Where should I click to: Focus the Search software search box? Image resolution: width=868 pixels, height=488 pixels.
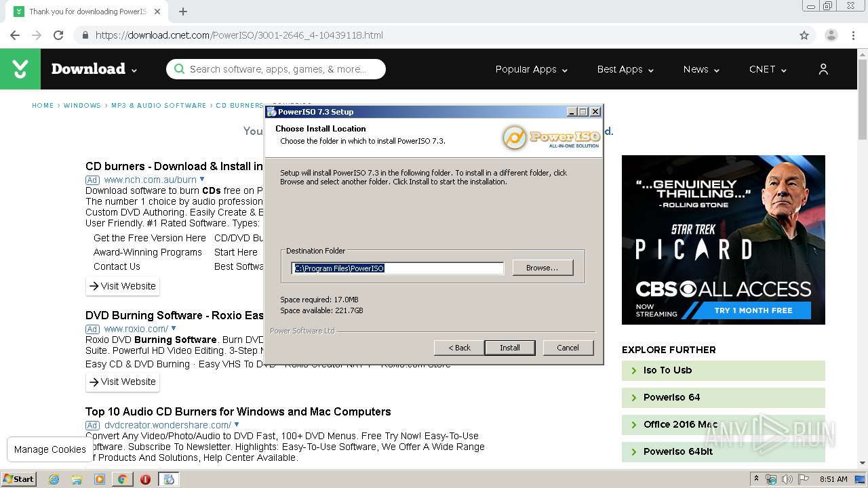[276, 69]
